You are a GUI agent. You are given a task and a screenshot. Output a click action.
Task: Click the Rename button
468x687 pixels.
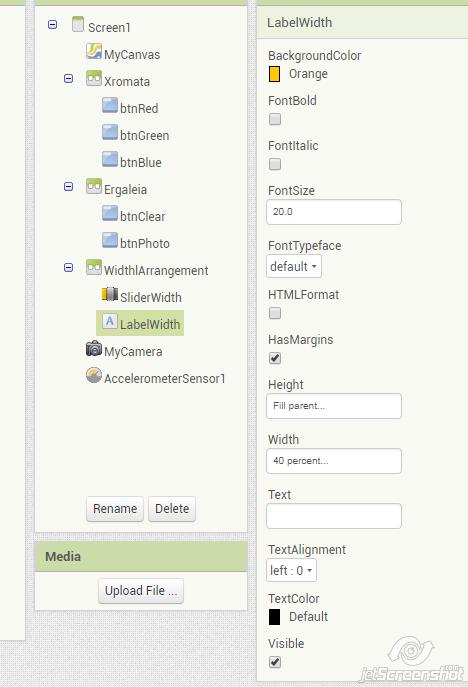pyautogui.click(x=115, y=509)
